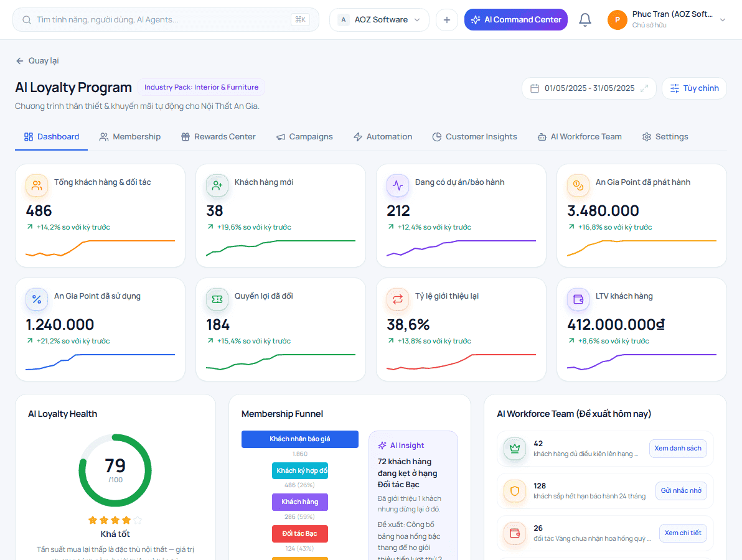
Task: Click the P user avatar
Action: click(x=617, y=20)
